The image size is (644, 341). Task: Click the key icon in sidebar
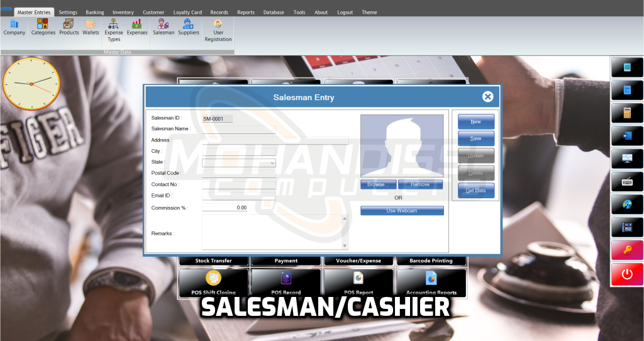click(627, 250)
